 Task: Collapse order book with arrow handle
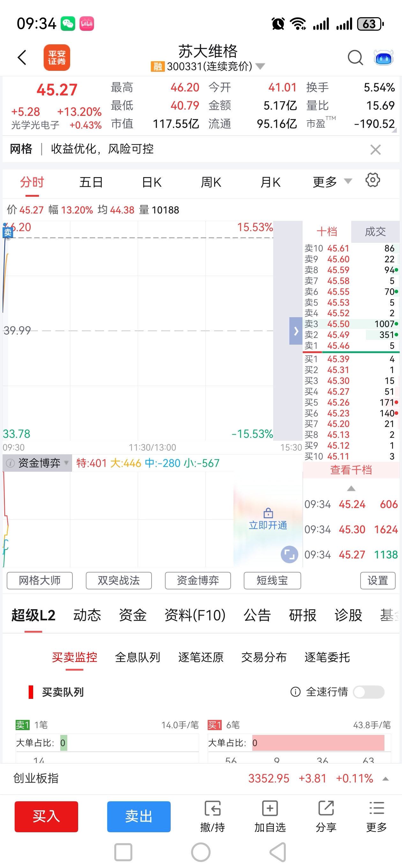(295, 331)
